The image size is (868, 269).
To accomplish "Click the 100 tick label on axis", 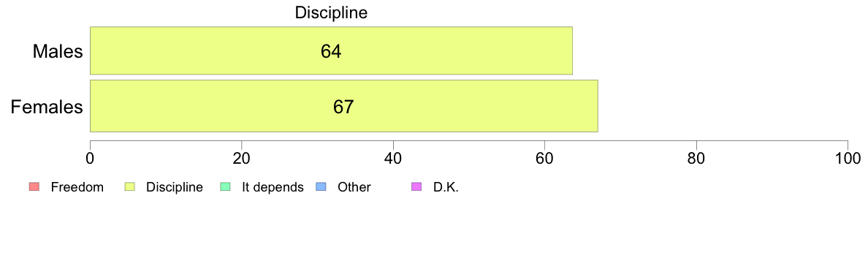I will 848,158.
